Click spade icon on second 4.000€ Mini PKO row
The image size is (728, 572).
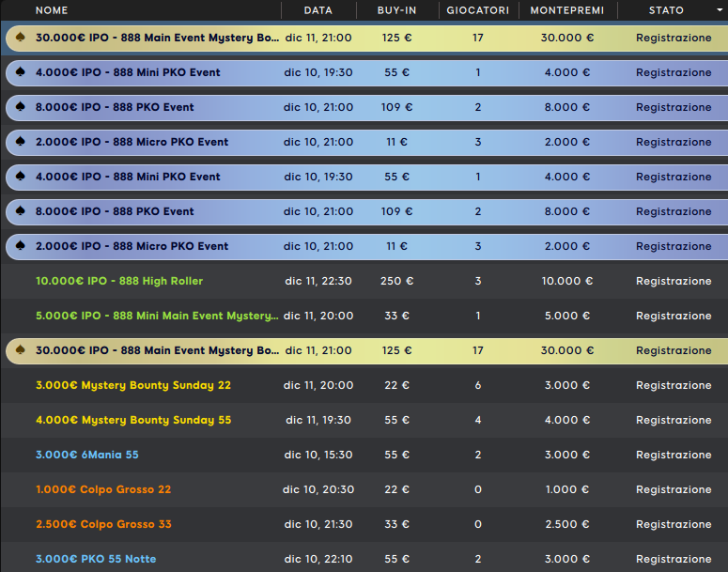21,178
